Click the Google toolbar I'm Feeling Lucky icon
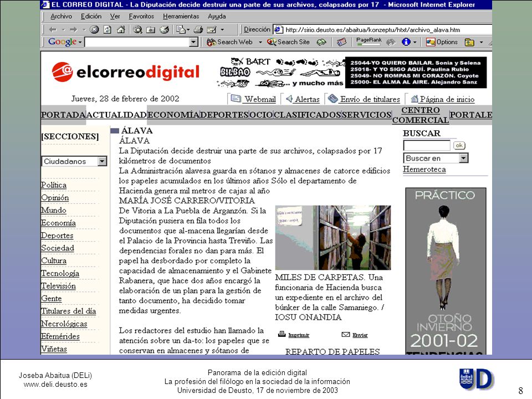 321,42
